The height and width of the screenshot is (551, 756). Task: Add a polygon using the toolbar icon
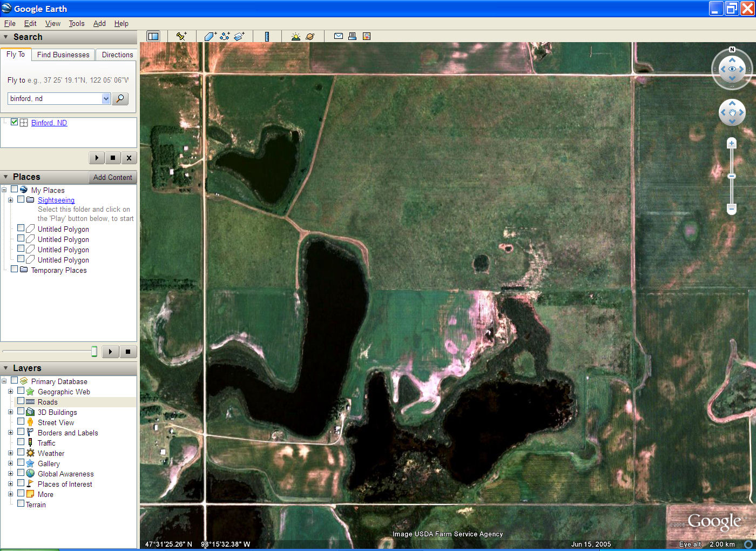tap(211, 36)
